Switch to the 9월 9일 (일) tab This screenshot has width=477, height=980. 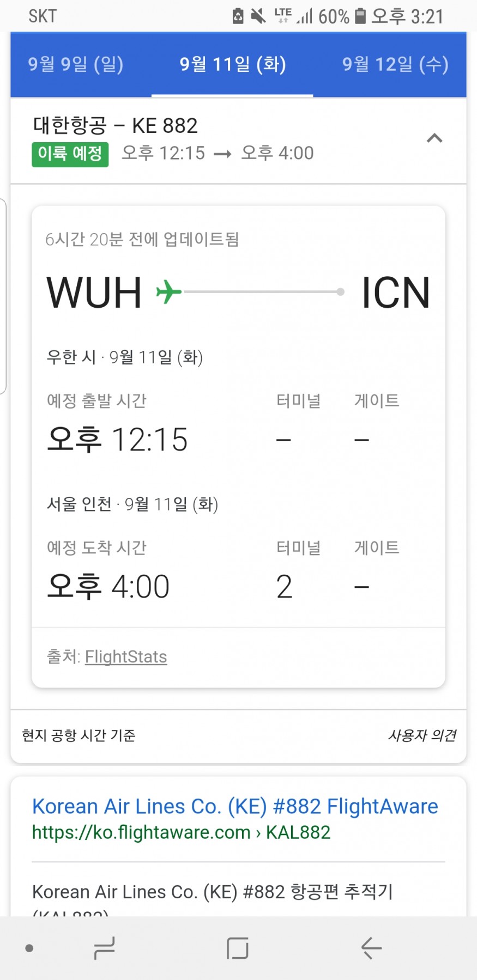pos(76,64)
